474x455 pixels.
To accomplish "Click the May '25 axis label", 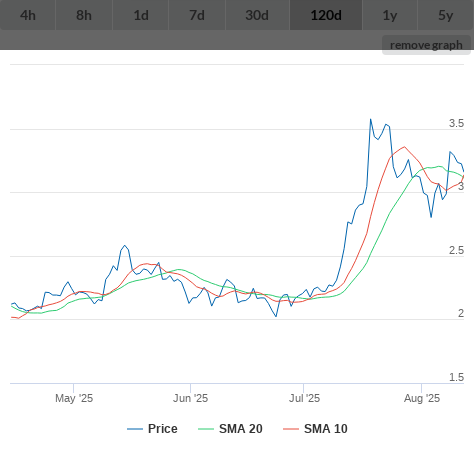I will 74,398.
